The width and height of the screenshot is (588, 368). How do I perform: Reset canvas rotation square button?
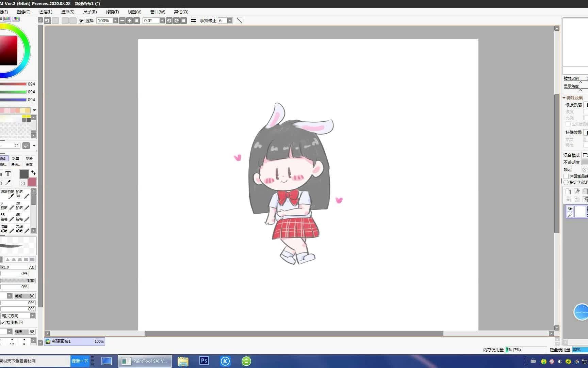(x=184, y=21)
